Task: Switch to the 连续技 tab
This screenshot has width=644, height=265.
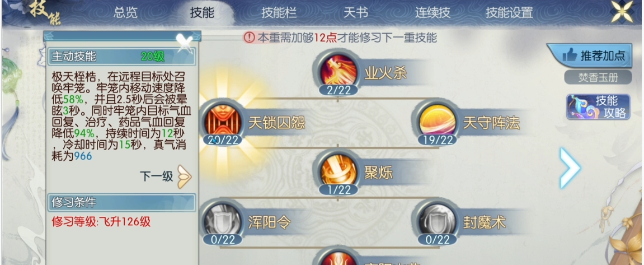Action: pos(432,13)
